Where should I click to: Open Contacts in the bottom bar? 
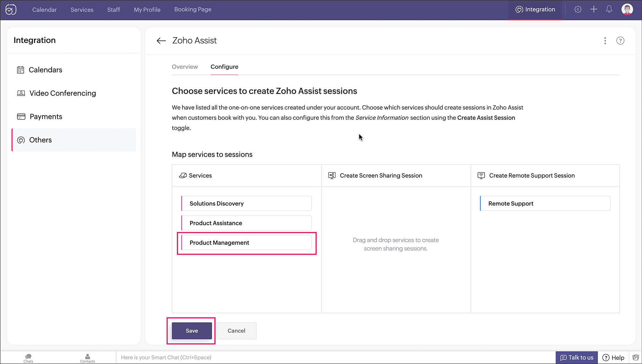coord(87,358)
